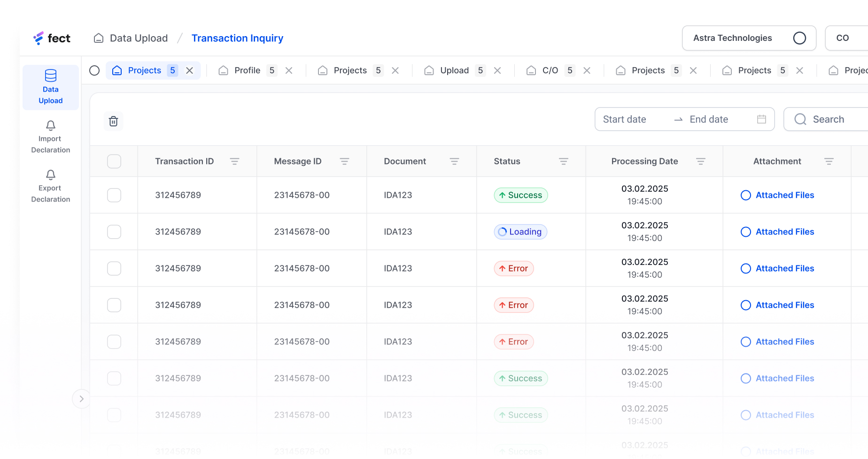The image size is (868, 459).
Task: Click the Start date field
Action: 624,119
